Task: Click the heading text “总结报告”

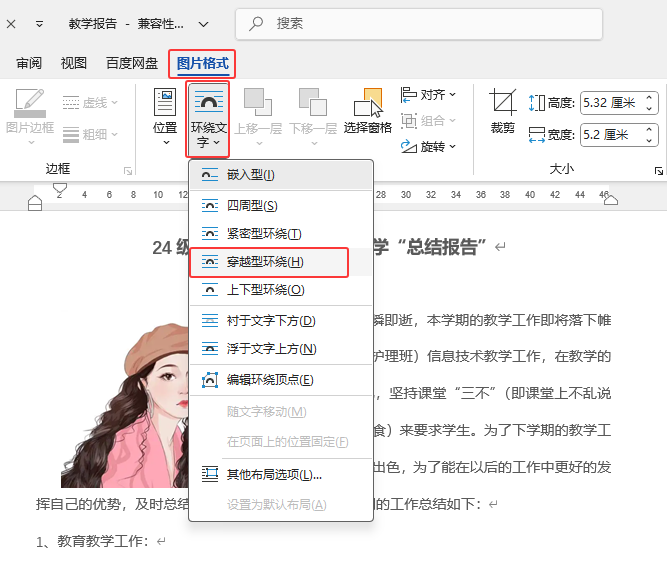Action: click(441, 247)
